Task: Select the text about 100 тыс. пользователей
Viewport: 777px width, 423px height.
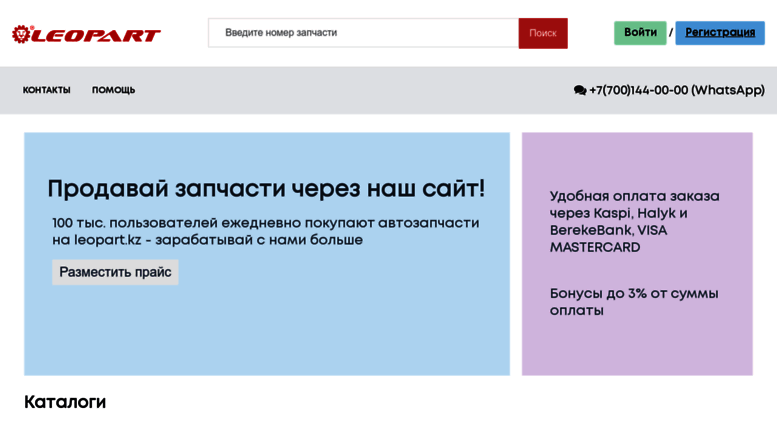Action: pyautogui.click(x=266, y=231)
